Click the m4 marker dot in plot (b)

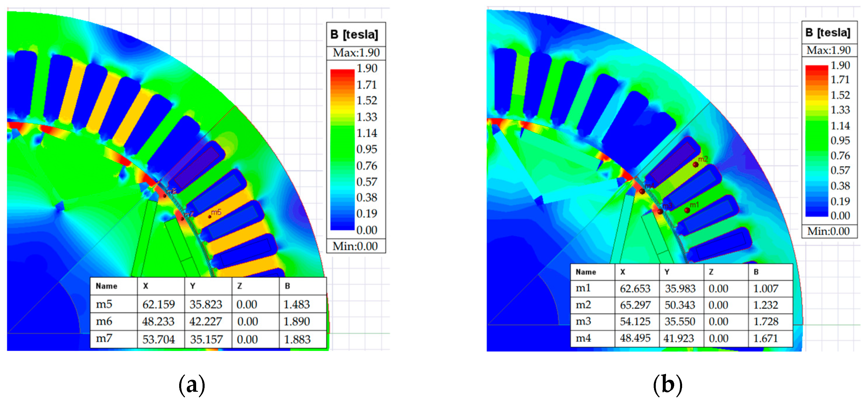pyautogui.click(x=642, y=191)
